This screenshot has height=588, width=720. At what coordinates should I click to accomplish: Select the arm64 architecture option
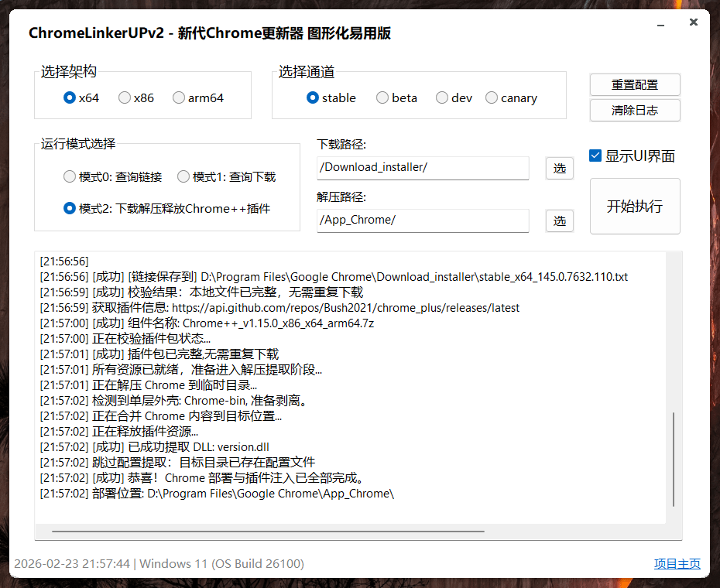click(179, 98)
